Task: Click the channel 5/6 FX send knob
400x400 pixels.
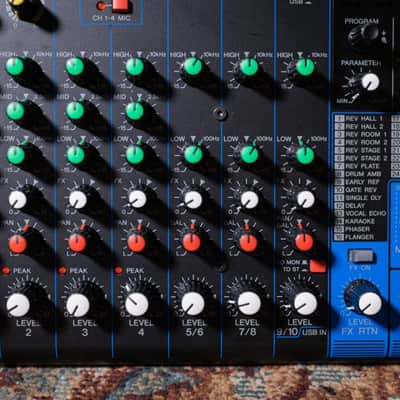Action: click(193, 200)
